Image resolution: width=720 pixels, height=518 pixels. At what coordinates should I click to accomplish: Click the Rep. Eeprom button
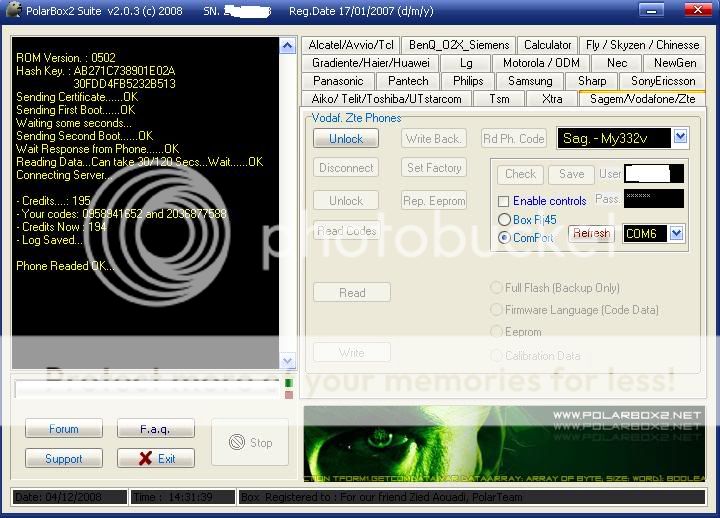tap(433, 201)
